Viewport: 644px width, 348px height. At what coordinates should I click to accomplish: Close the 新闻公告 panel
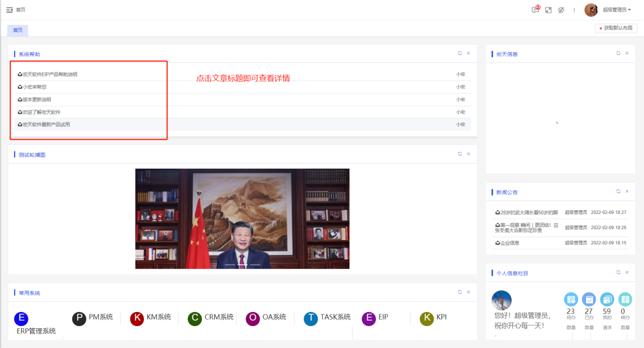pyautogui.click(x=627, y=192)
